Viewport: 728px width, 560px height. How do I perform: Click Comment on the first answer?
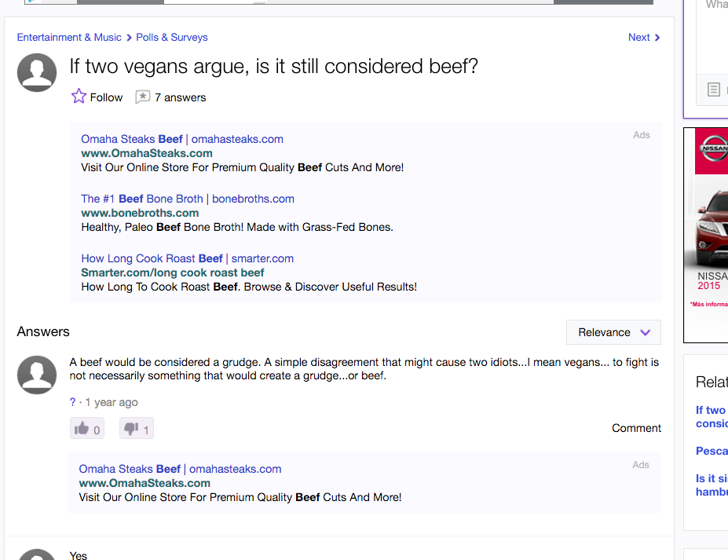636,428
